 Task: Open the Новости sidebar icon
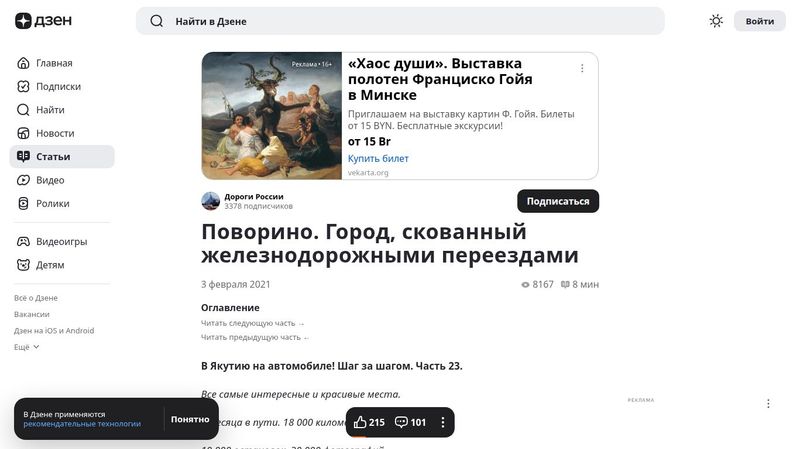pyautogui.click(x=23, y=133)
